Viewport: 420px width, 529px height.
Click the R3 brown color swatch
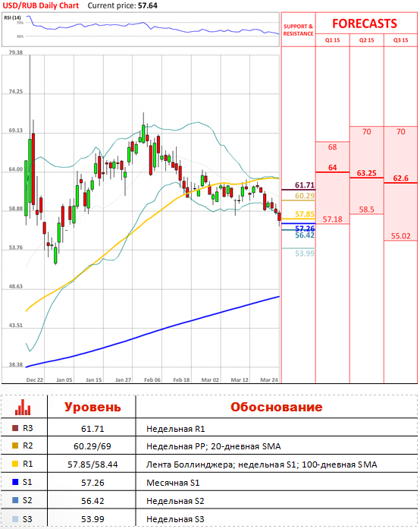15,428
